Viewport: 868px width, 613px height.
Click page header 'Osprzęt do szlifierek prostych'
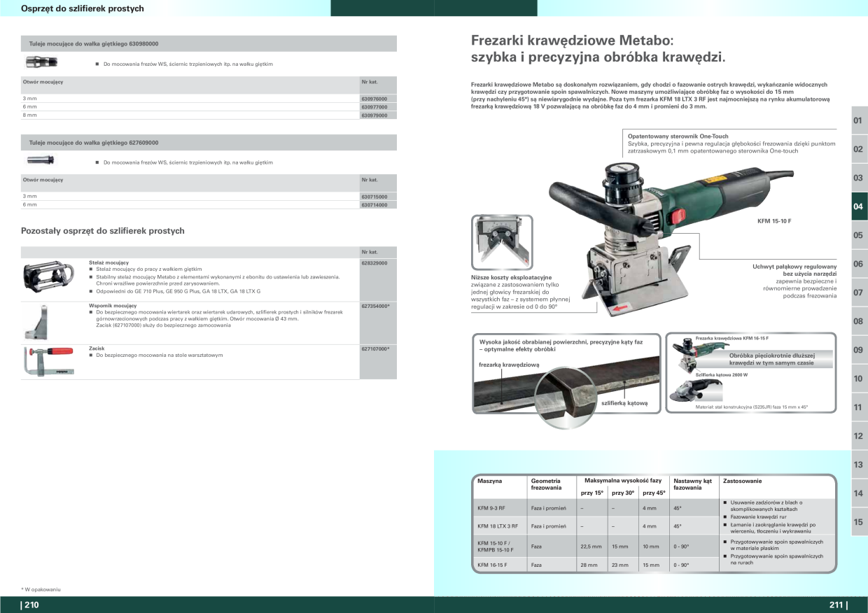click(83, 8)
